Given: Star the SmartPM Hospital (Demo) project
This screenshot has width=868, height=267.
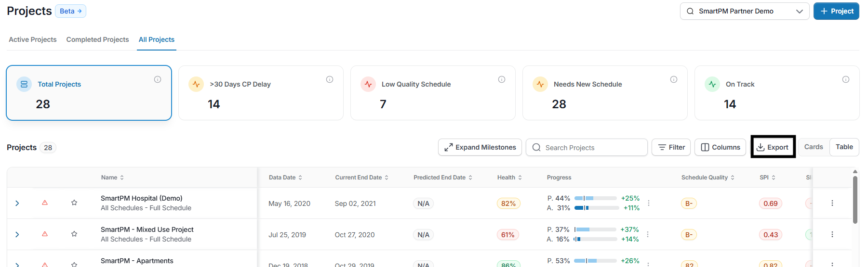Looking at the screenshot, I should 74,203.
